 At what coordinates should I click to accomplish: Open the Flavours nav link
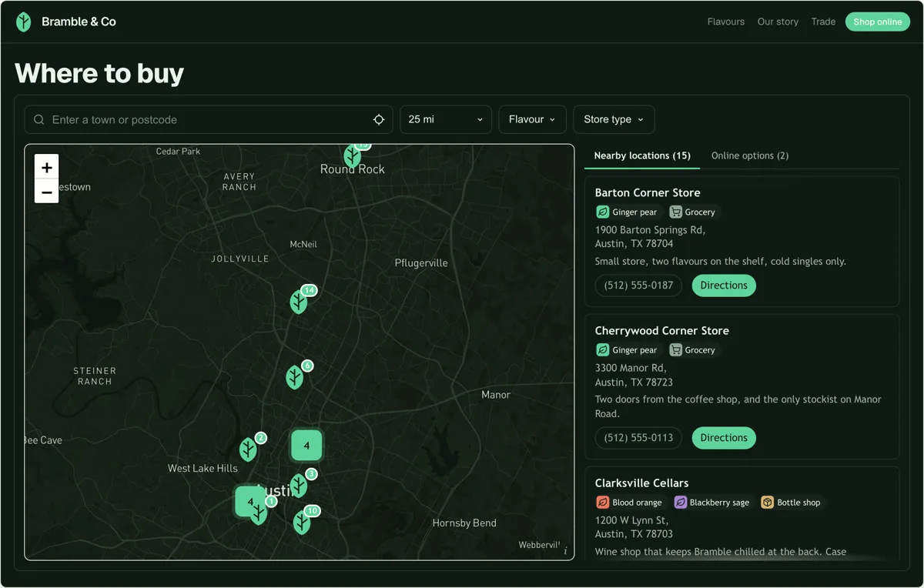pyautogui.click(x=726, y=22)
